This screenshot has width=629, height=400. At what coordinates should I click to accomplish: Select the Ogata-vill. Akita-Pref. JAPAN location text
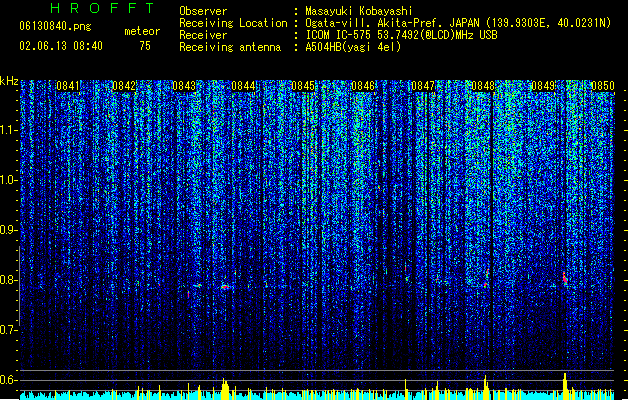[x=458, y=23]
